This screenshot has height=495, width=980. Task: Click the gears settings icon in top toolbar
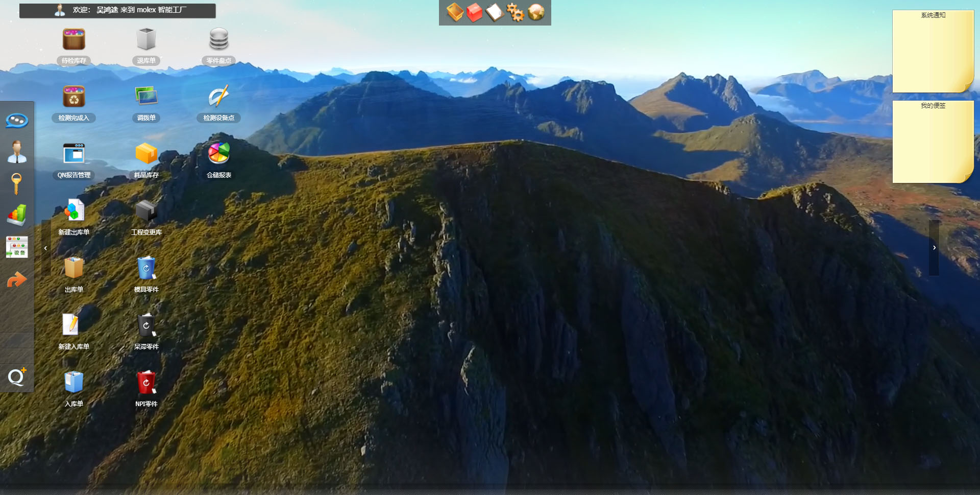tap(515, 12)
